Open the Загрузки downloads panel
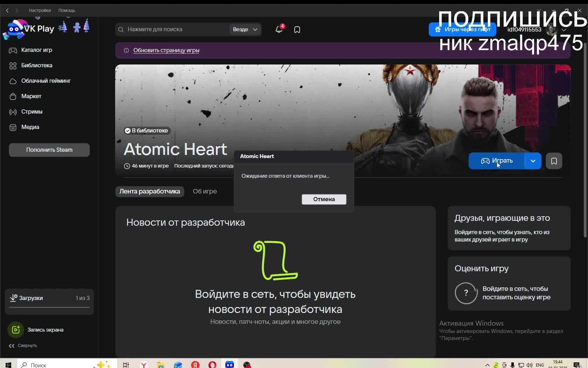The height and width of the screenshot is (368, 588). point(49,302)
